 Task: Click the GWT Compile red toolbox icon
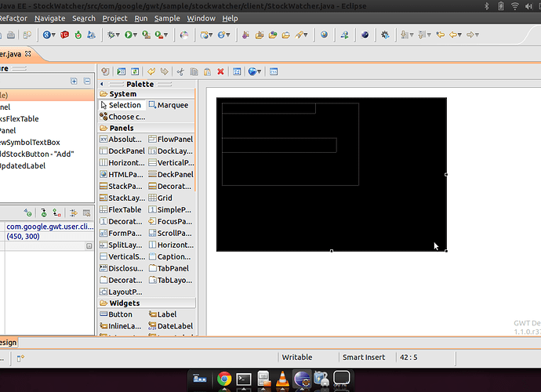click(x=64, y=34)
